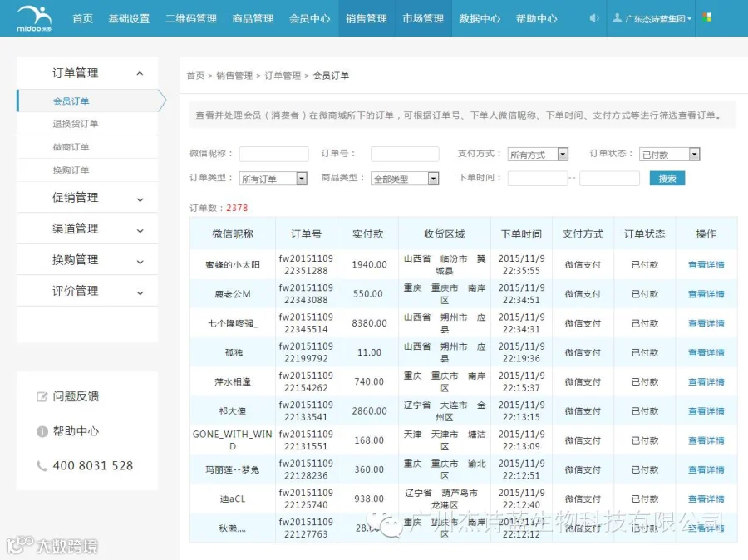Open the 数据中心 top menu
The image size is (748, 560).
tap(480, 18)
